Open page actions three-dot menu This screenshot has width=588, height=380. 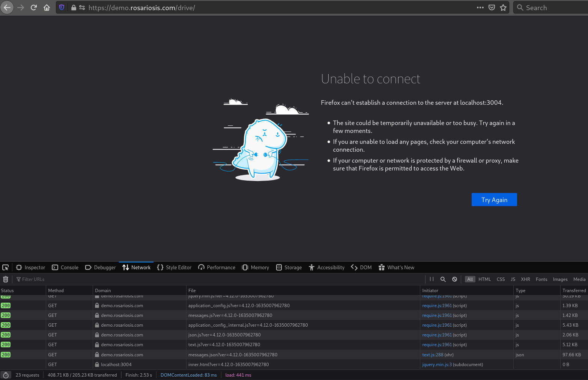pos(480,8)
